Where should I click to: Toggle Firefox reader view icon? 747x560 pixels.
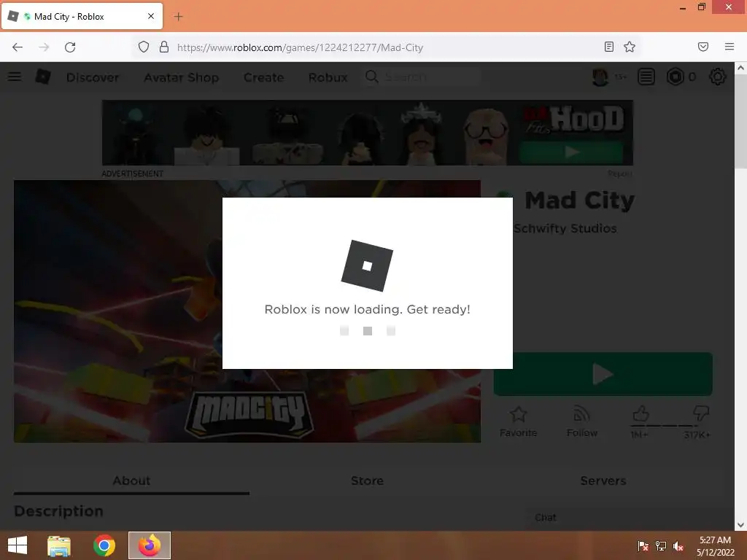click(609, 47)
